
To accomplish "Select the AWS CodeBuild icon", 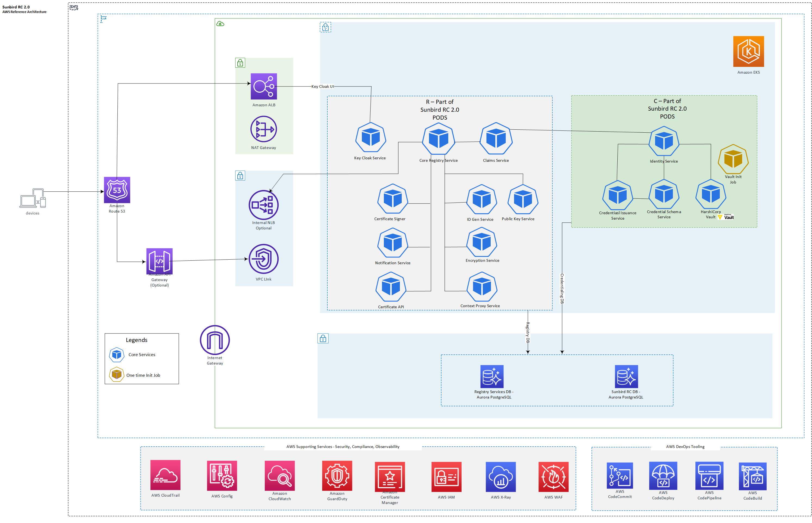I will click(x=752, y=476).
